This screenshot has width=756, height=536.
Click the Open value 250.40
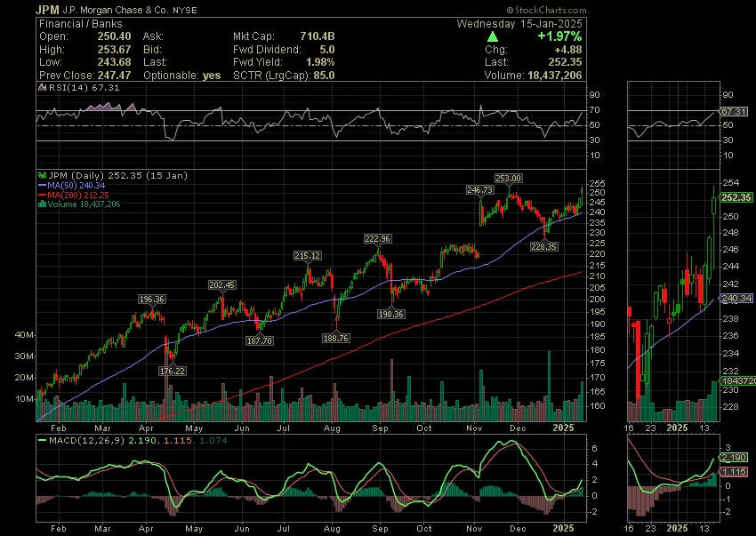tap(114, 36)
